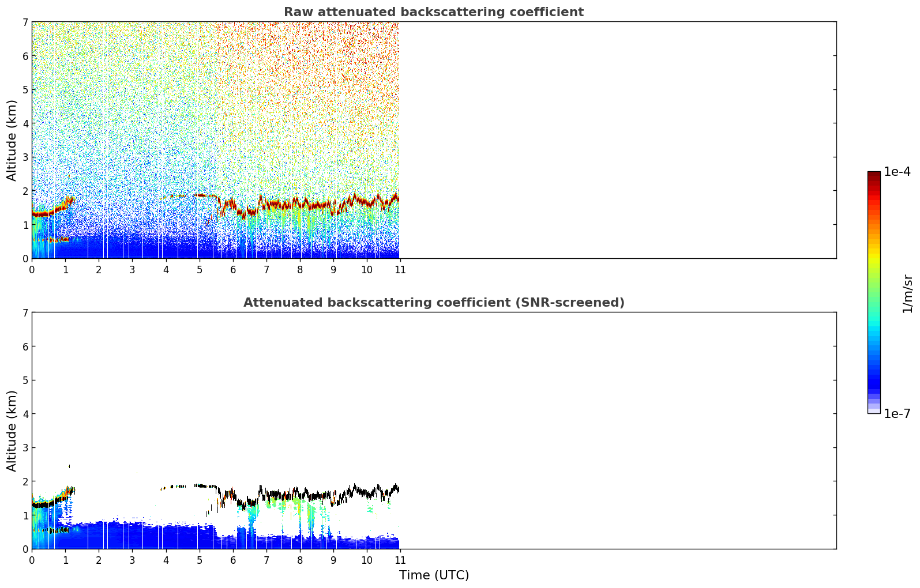Viewport: 920px width, 588px height.
Task: Click altitude tick '3' on the SNR-screened plot
Action: (25, 447)
